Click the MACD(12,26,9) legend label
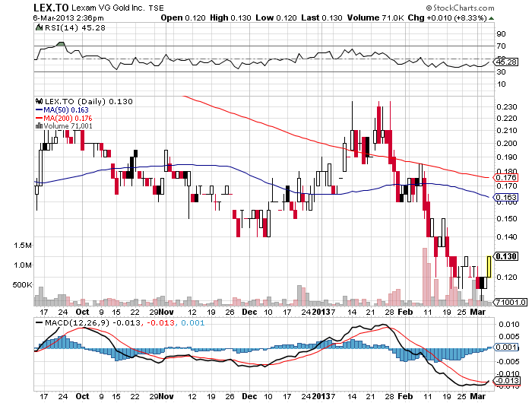The height and width of the screenshot is (403, 532). click(x=77, y=322)
